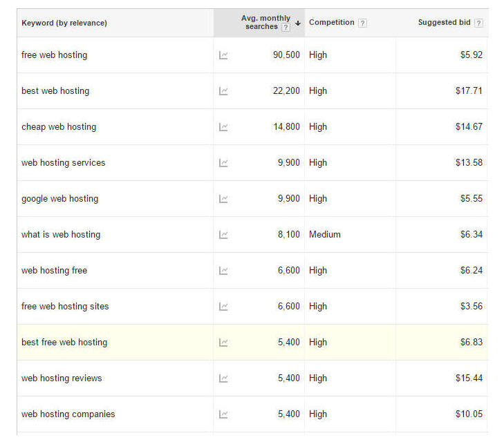Click help icon next to Competition header

(x=363, y=23)
